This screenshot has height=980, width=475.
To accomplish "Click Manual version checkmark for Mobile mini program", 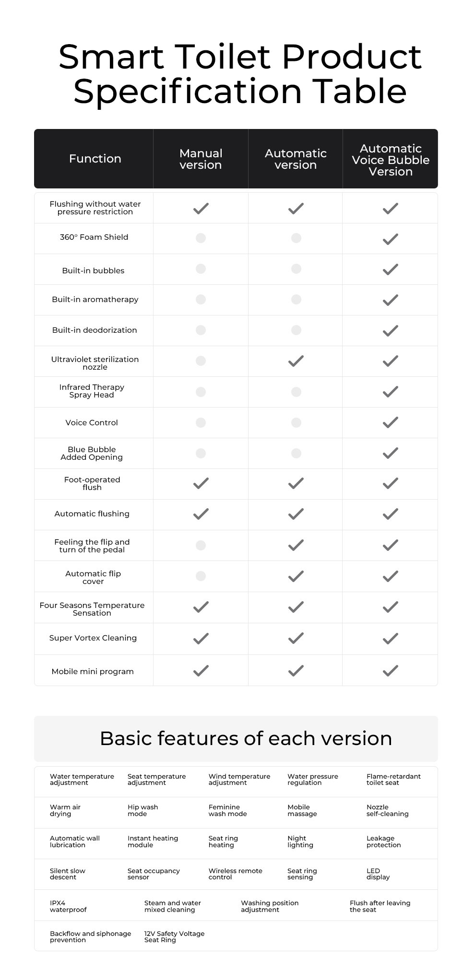I will [x=201, y=671].
